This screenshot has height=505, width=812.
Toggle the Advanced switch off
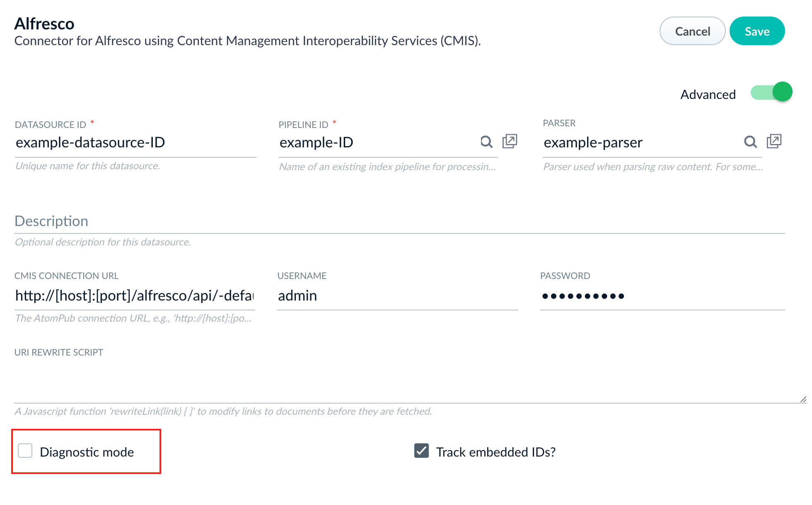coord(771,92)
